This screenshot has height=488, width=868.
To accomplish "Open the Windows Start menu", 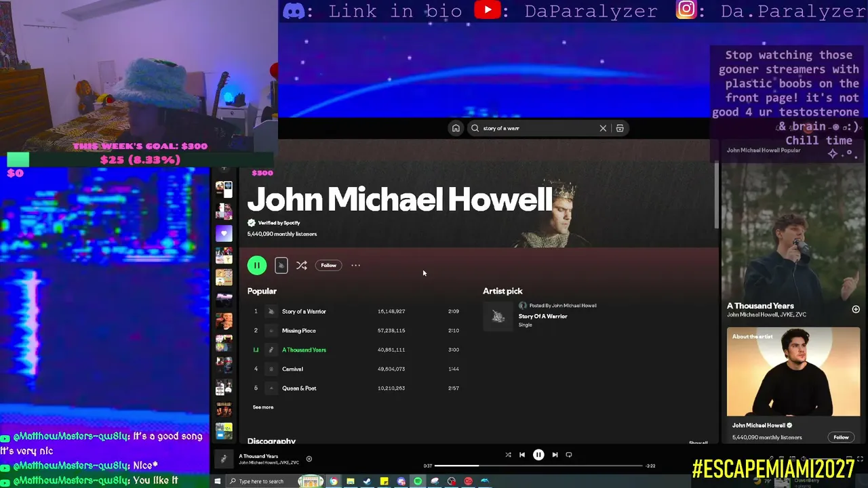I will pyautogui.click(x=218, y=481).
